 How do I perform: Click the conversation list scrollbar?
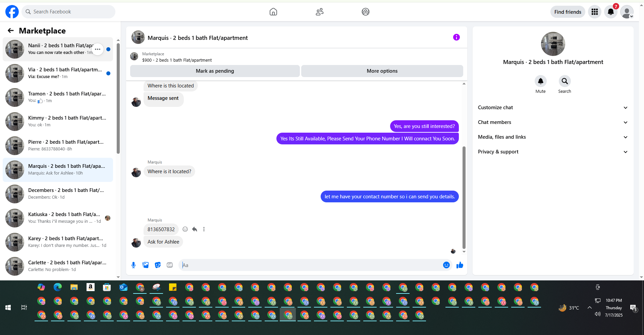pyautogui.click(x=118, y=98)
